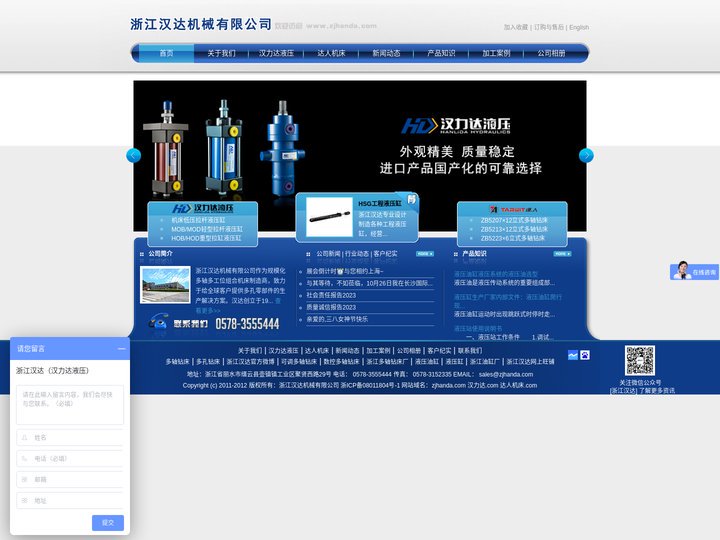720x540 pixels.
Task: Click the 姓名 name input field
Action: [70, 438]
